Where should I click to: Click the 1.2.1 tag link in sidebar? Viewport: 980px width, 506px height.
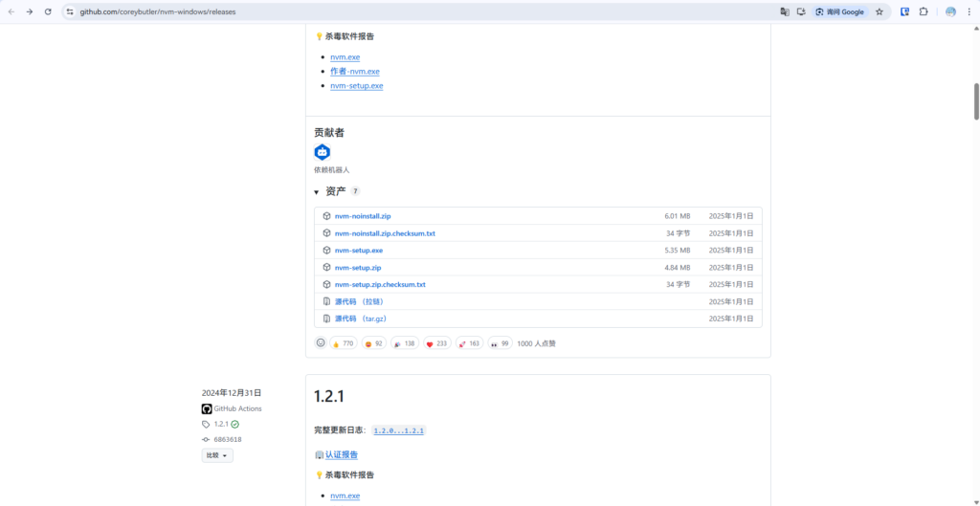221,424
